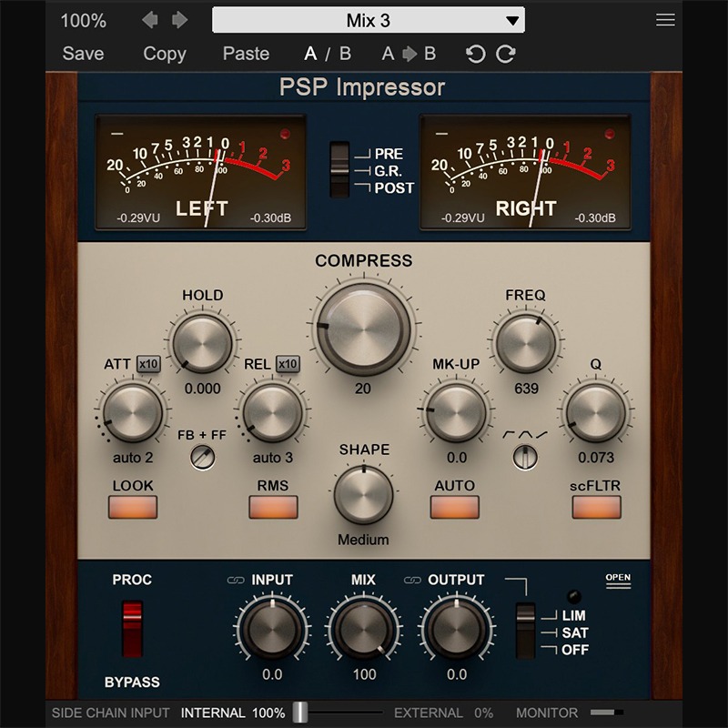Paste the copied settings
This screenshot has height=728, width=728.
point(246,54)
